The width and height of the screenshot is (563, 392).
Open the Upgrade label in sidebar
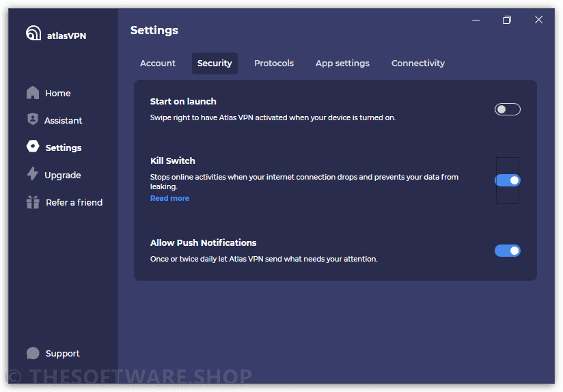pos(63,176)
